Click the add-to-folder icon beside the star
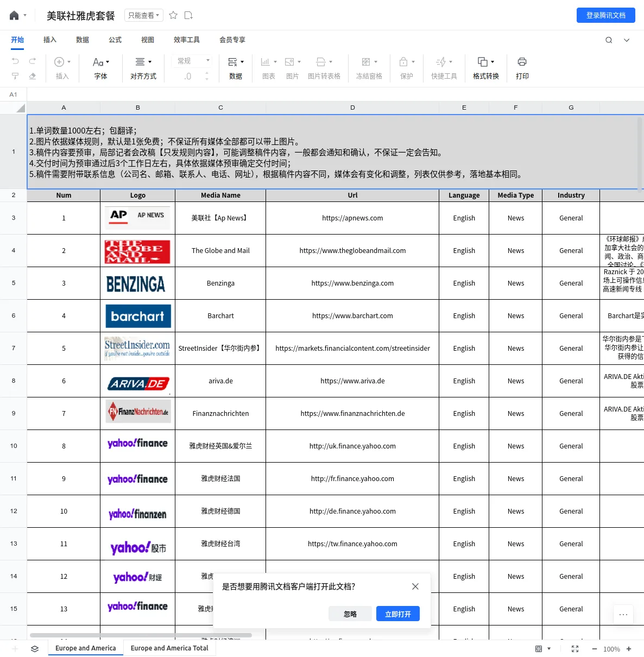Viewport: 644px width, 657px height. (x=188, y=15)
